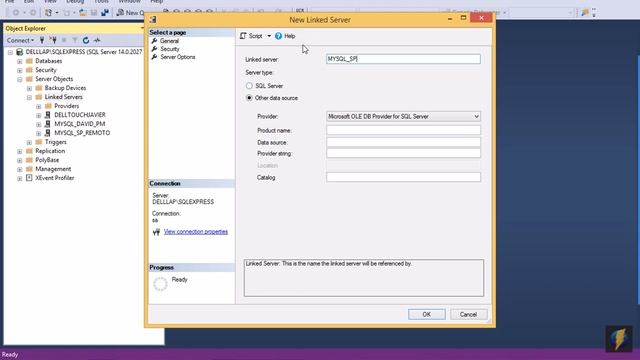Open View connection properties link
The image size is (640, 360).
(196, 232)
